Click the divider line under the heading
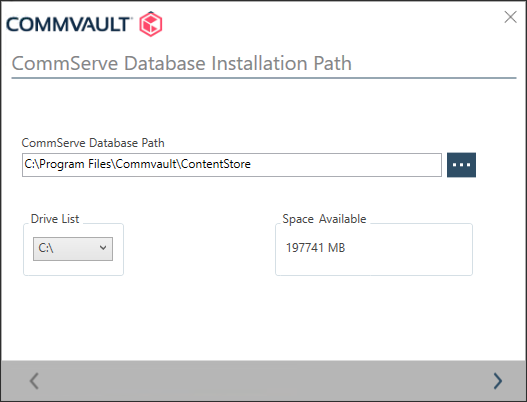 click(x=264, y=78)
